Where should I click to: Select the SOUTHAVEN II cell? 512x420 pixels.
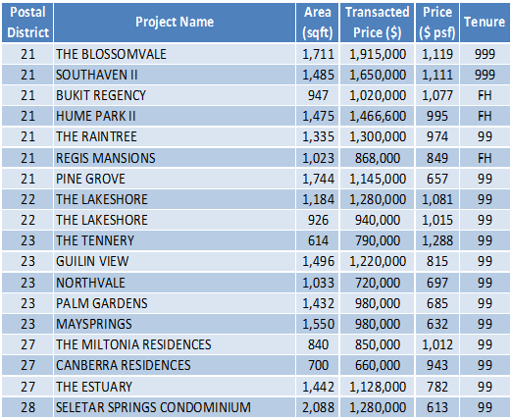point(175,75)
